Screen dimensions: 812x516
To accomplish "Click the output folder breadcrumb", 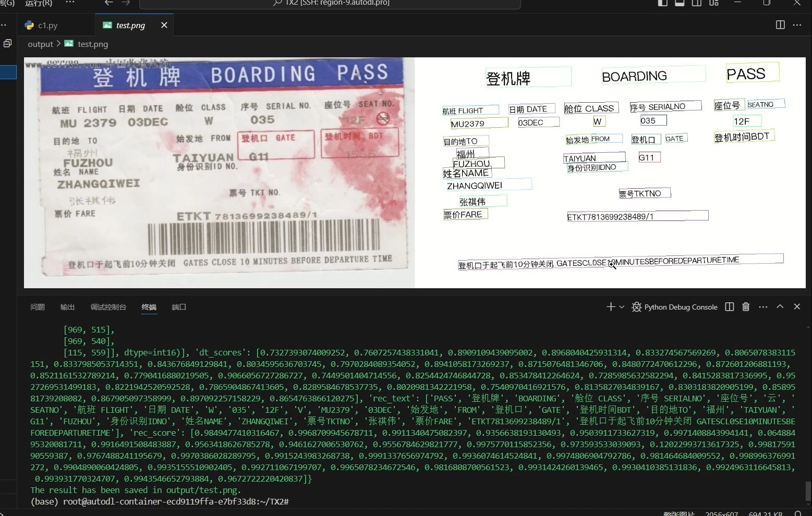I will pos(40,44).
